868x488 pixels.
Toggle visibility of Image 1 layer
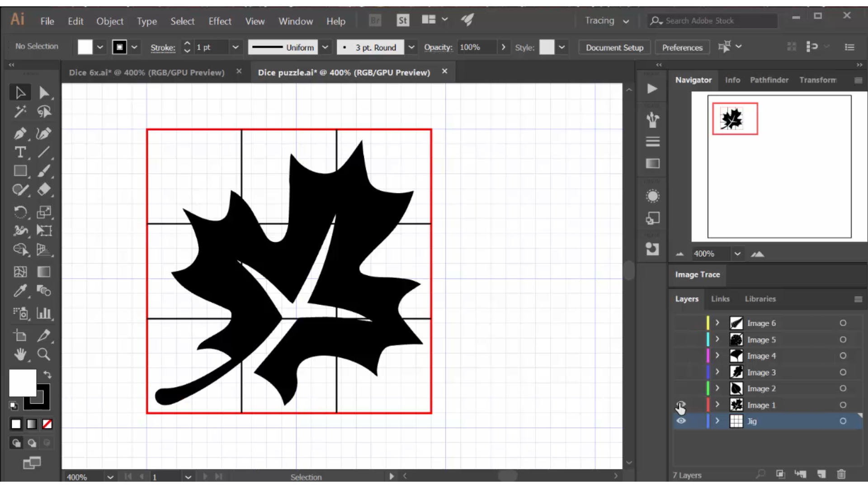[681, 404]
